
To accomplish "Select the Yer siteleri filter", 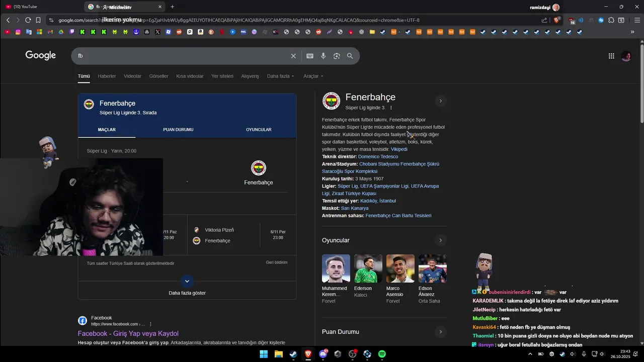I will [222, 76].
